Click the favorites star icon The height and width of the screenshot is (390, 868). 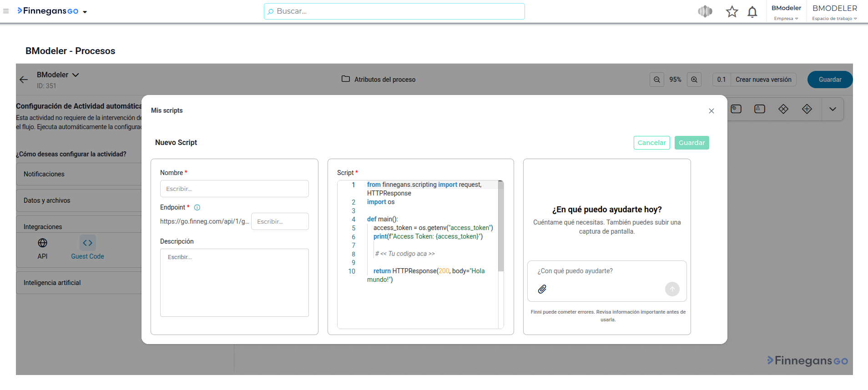pos(732,11)
